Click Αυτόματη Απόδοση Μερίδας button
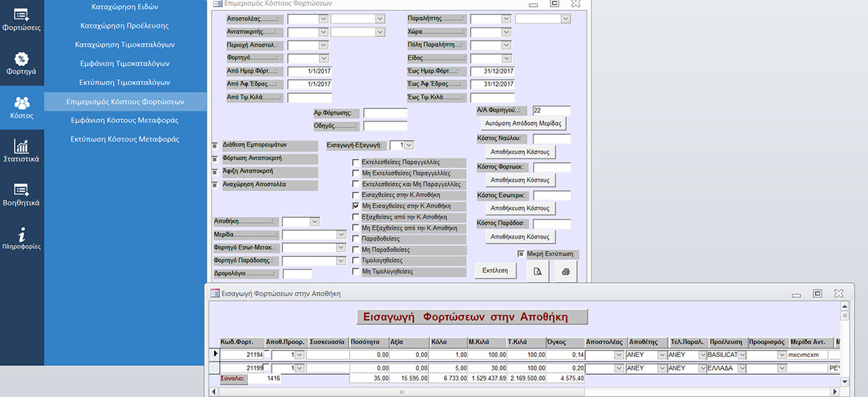 [523, 123]
